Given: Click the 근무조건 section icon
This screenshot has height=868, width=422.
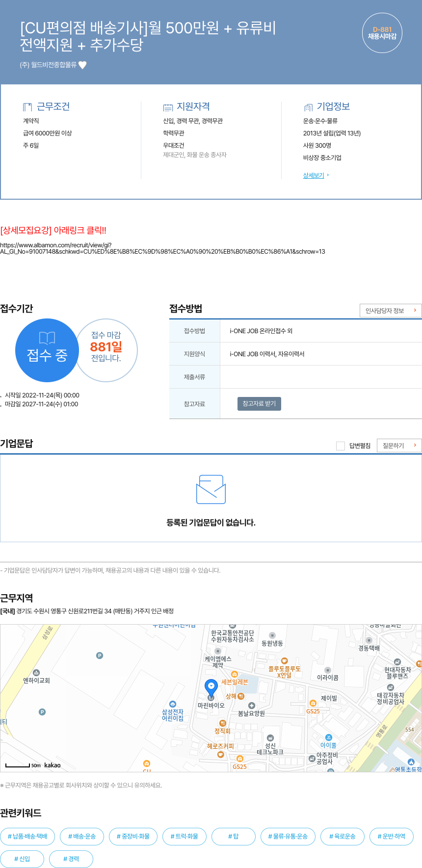Looking at the screenshot, I should 27,107.
